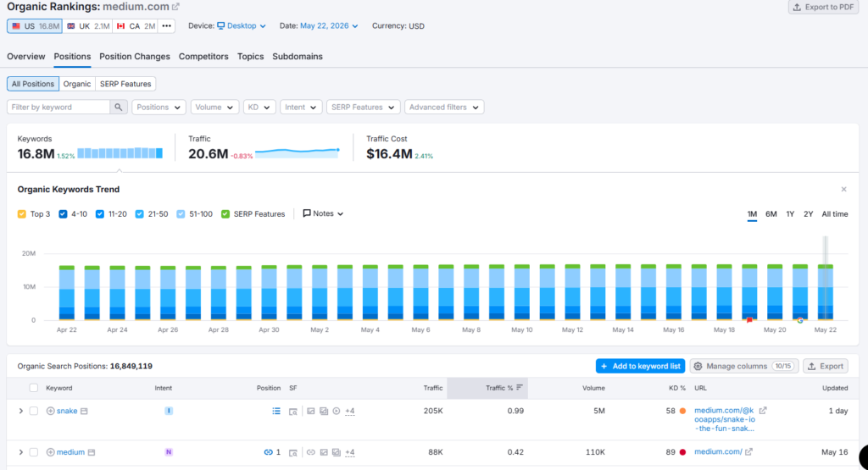
Task: Expand the Notes dropdown
Action: (323, 214)
